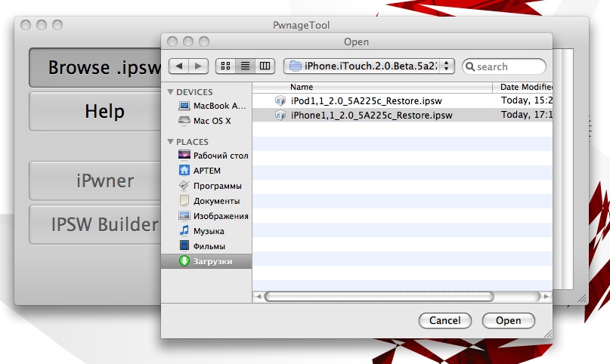
Task: Go forward with the right arrow button
Action: [x=198, y=66]
